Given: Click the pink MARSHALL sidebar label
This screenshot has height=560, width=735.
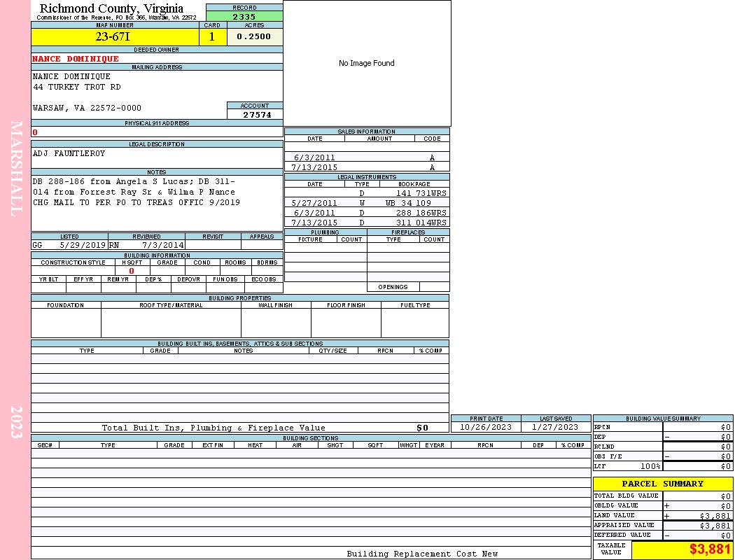Looking at the screenshot, I should 17,169.
